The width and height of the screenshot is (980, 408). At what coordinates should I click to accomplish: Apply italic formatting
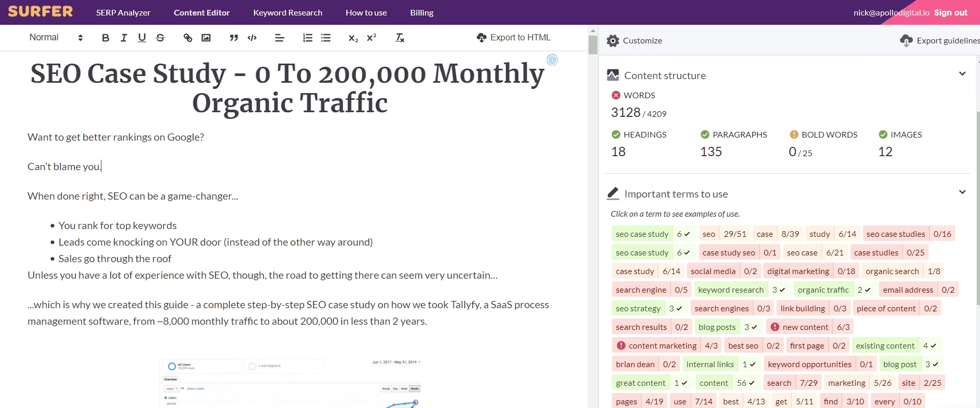coord(124,38)
